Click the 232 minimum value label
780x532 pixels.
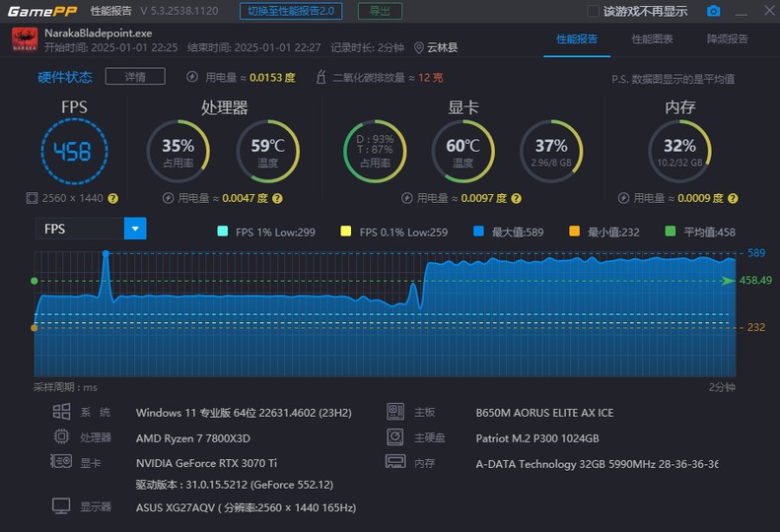click(x=756, y=328)
